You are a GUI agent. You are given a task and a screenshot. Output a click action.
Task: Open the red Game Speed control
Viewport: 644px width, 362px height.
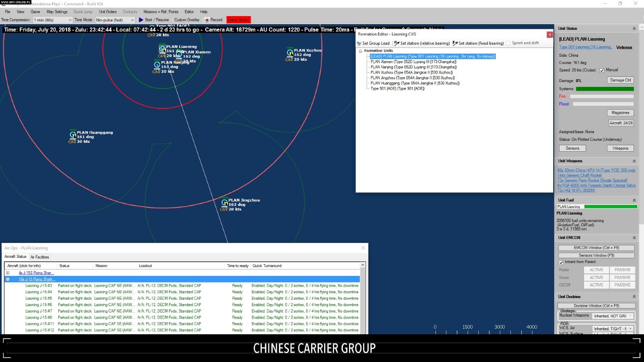[x=238, y=19]
